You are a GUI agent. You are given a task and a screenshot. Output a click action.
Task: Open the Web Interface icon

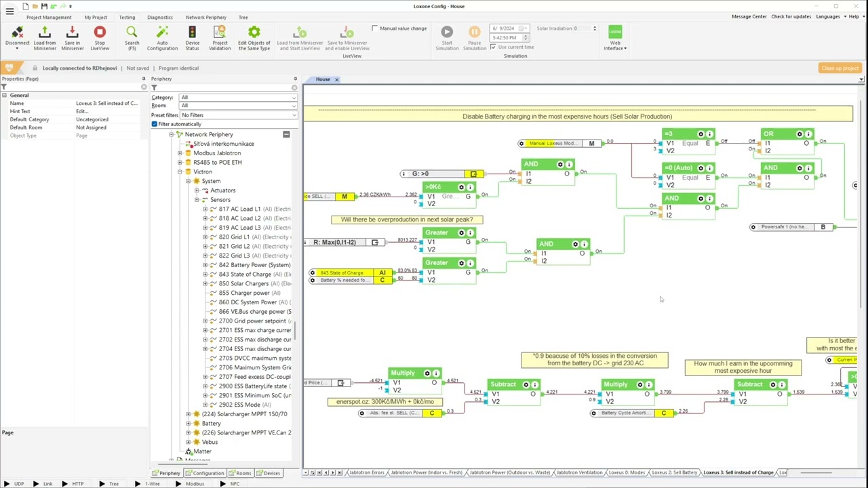(x=615, y=32)
